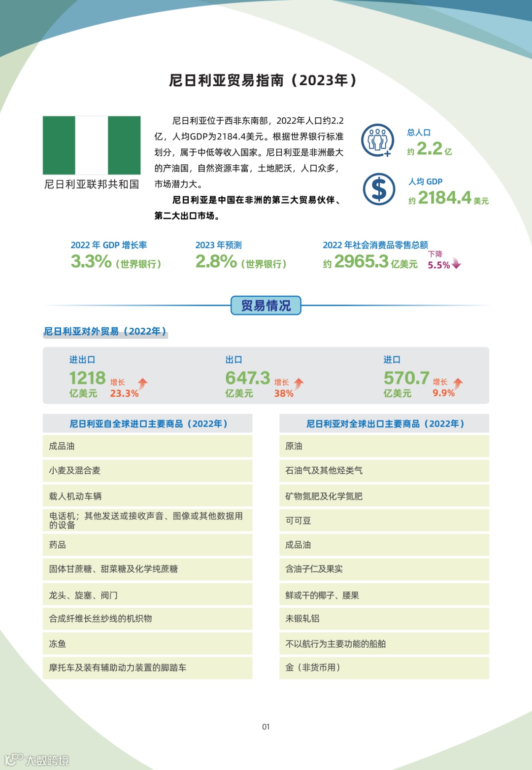Click the 摩托车及装有辅助动力装置的脚踏车 row

pos(148,668)
